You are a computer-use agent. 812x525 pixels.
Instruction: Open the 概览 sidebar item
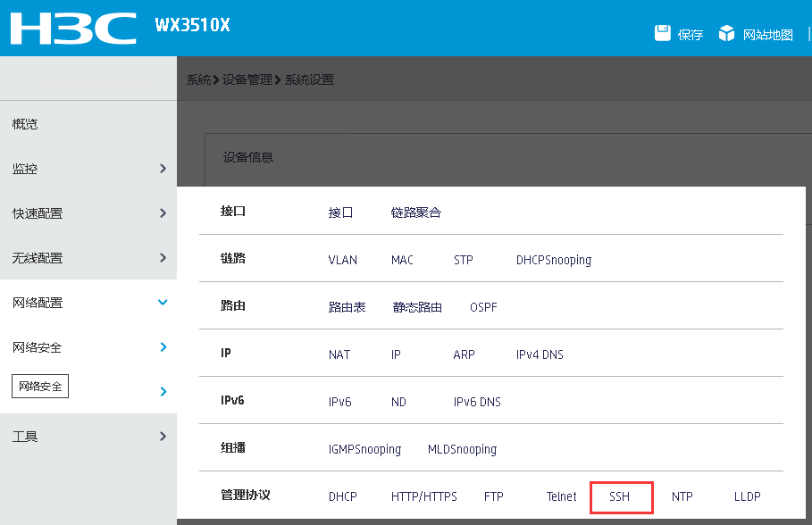coord(25,124)
